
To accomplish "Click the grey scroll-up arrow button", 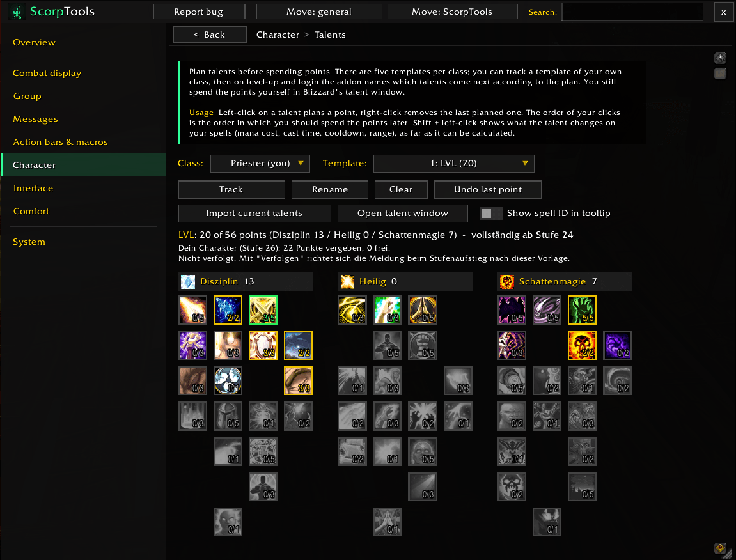I will [x=720, y=58].
